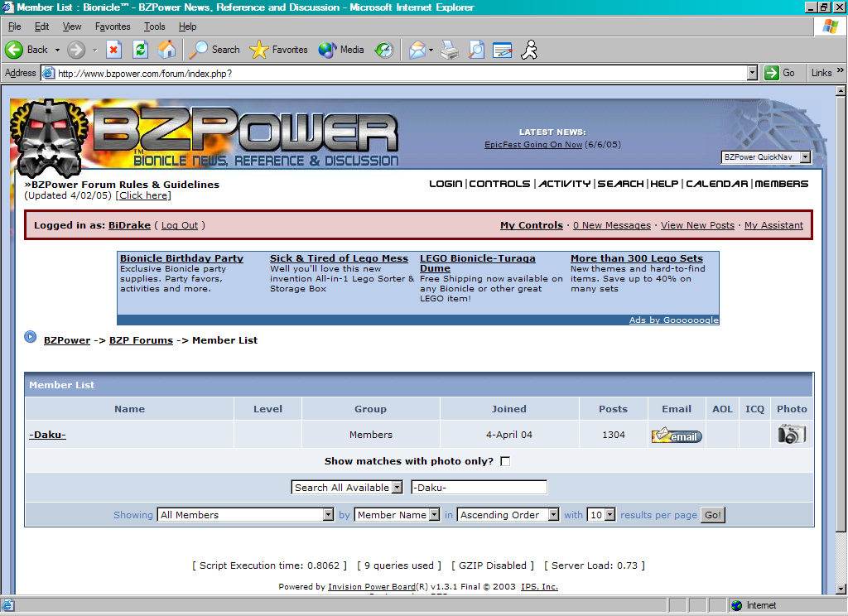The image size is (848, 616).
Task: Click the Forward arrow icon
Action: click(x=76, y=50)
